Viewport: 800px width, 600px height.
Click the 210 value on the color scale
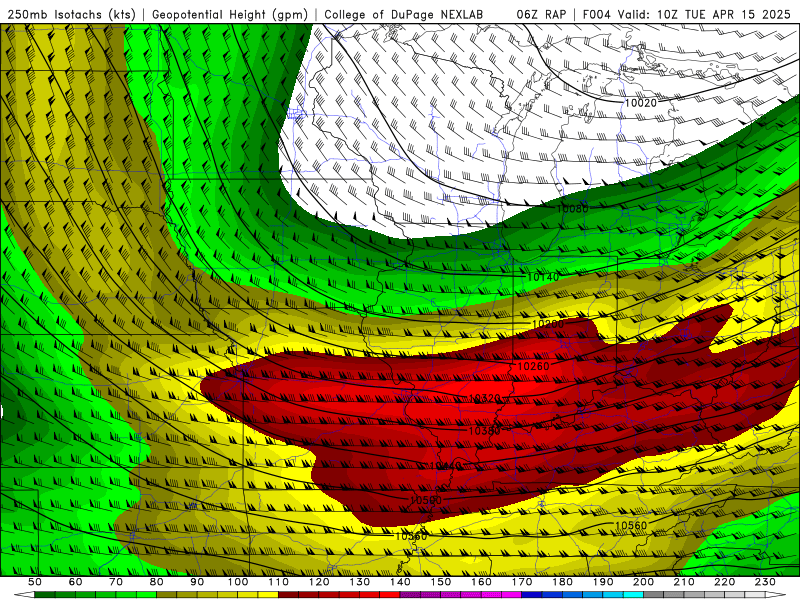pos(685,582)
